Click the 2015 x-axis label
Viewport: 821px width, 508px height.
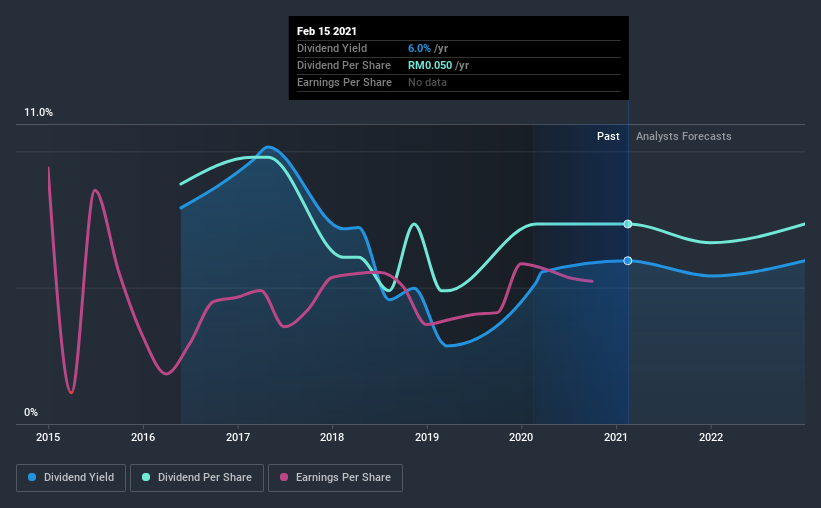point(48,437)
